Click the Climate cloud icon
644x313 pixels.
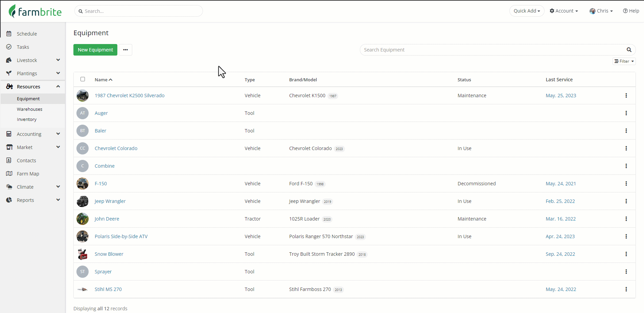pos(9,187)
